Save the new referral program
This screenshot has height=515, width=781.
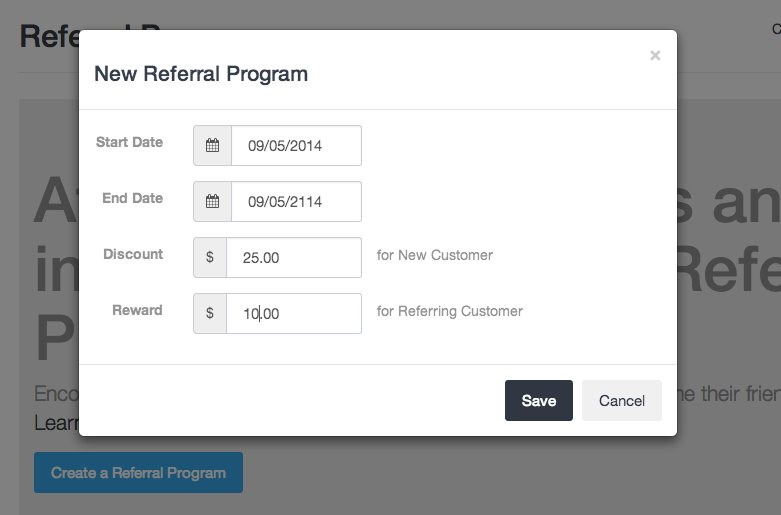538,400
